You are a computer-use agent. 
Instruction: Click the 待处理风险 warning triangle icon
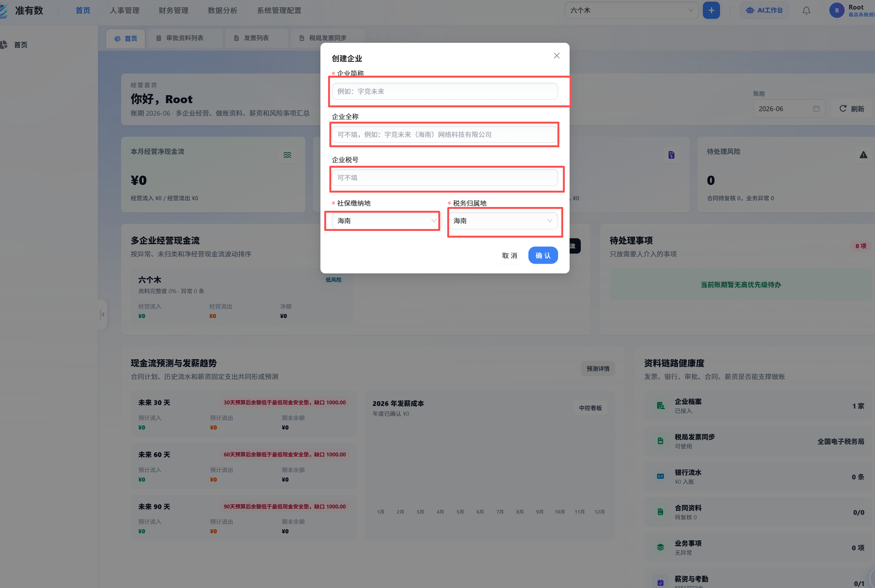(x=863, y=155)
